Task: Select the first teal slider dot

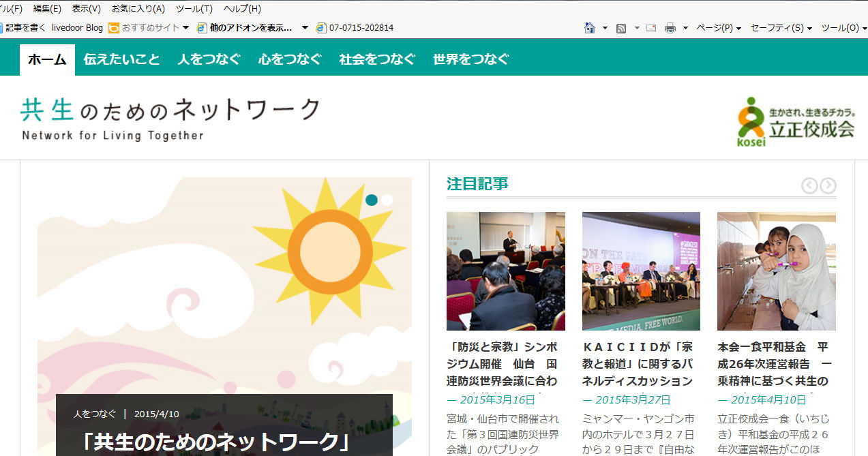Action: coord(372,200)
